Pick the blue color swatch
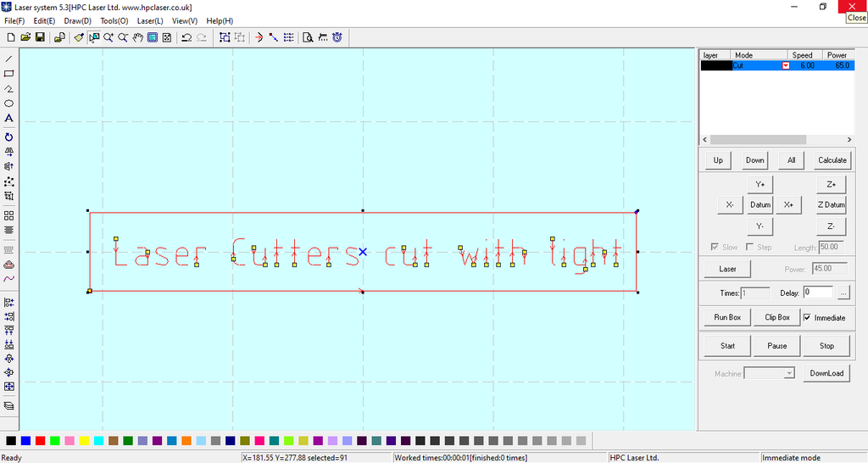Viewport: 868px width, 463px height. point(25,441)
